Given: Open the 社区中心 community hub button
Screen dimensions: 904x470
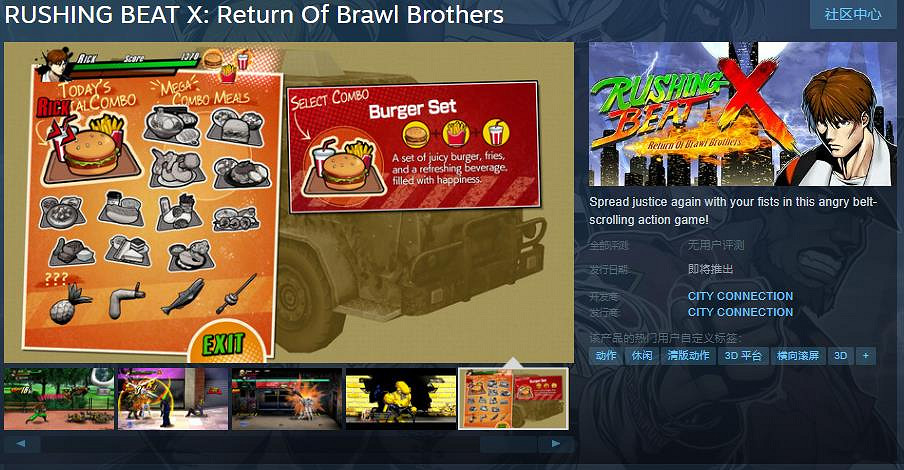Looking at the screenshot, I should click(852, 14).
